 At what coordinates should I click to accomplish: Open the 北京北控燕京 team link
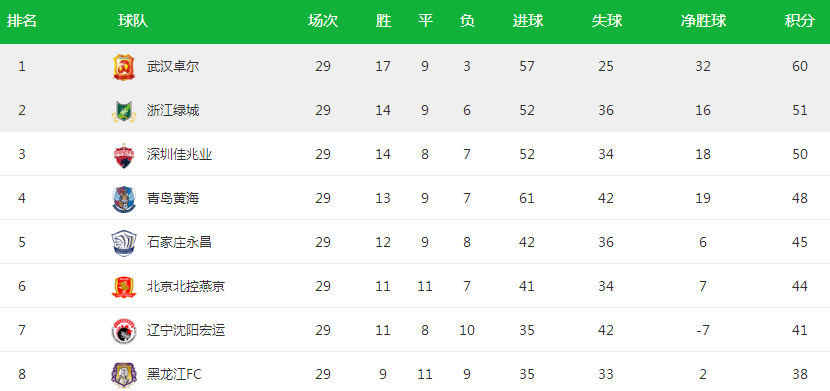(186, 286)
